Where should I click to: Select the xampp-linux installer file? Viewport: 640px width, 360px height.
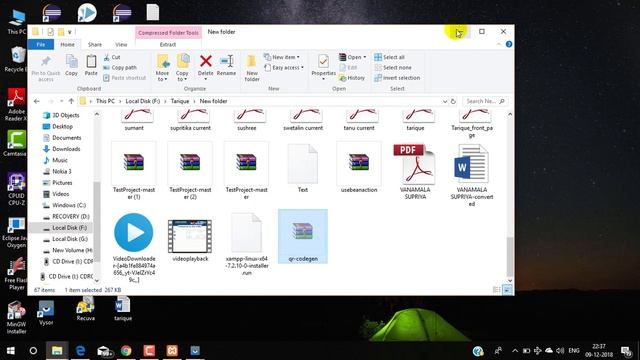point(247,244)
